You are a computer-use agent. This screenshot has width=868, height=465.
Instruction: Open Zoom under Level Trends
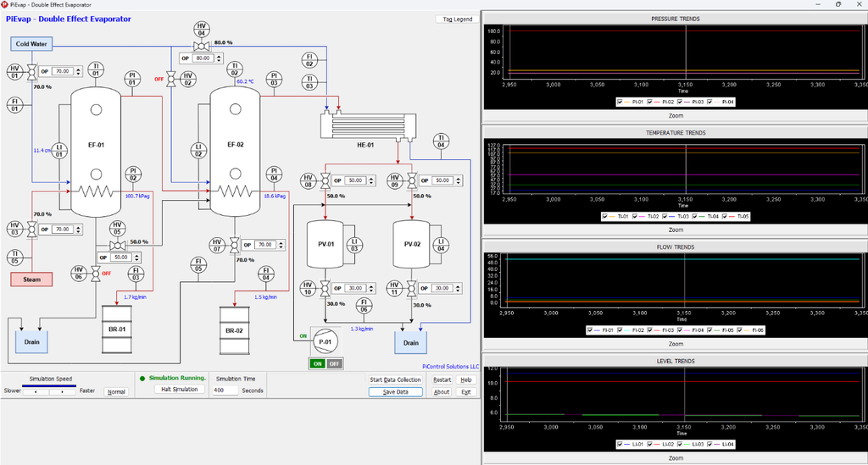coord(676,458)
